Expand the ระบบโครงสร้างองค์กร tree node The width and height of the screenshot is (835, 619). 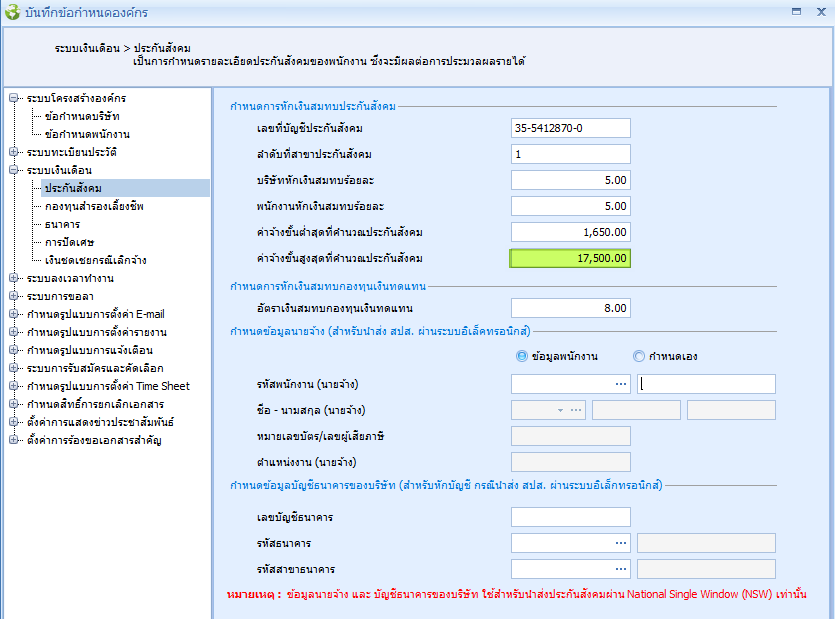[13, 98]
